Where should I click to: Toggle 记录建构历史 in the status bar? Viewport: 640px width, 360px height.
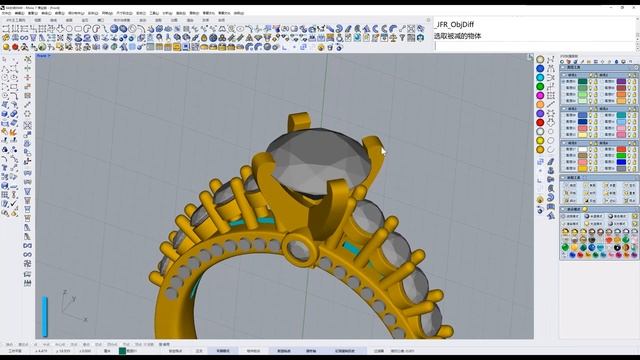pyautogui.click(x=344, y=351)
